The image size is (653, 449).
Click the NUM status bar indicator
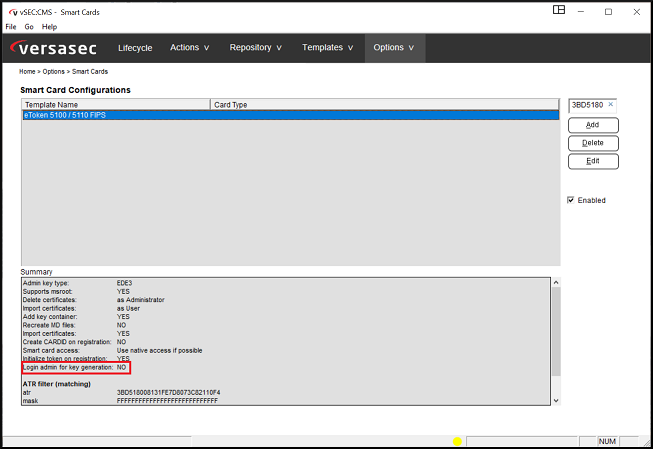(x=607, y=442)
